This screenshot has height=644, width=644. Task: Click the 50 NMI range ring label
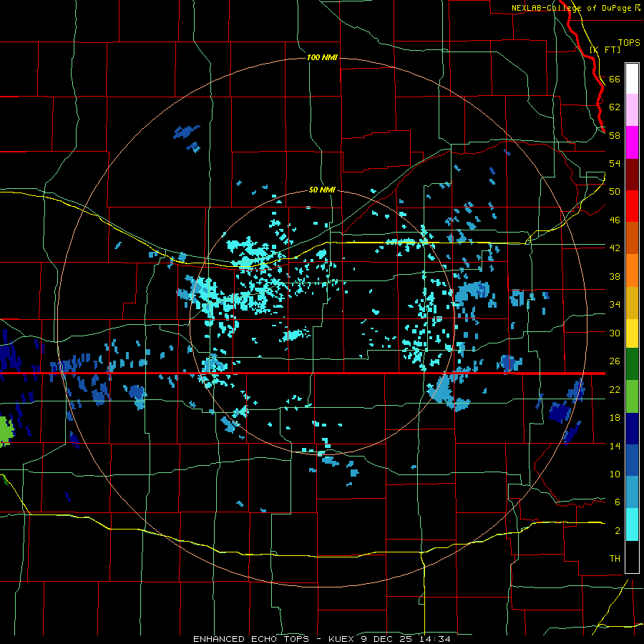pos(323,190)
